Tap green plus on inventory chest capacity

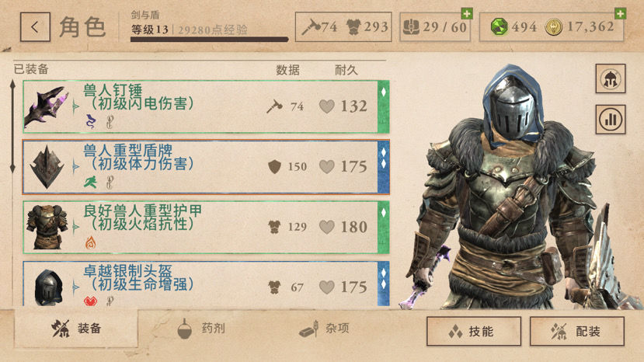pyautogui.click(x=467, y=13)
